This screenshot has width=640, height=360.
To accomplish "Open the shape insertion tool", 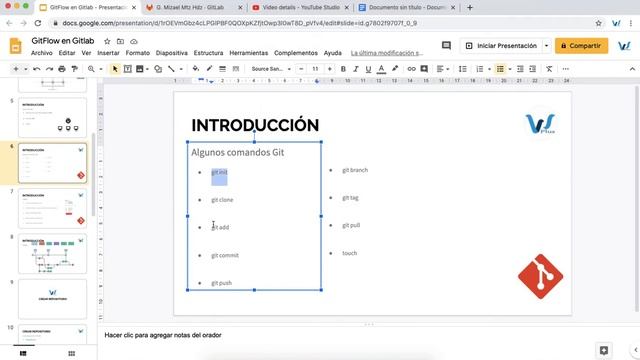I will point(158,69).
